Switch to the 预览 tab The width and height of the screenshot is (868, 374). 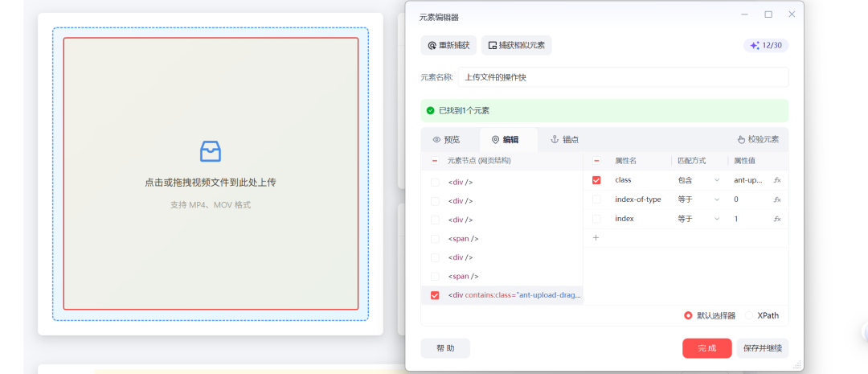pyautogui.click(x=446, y=140)
